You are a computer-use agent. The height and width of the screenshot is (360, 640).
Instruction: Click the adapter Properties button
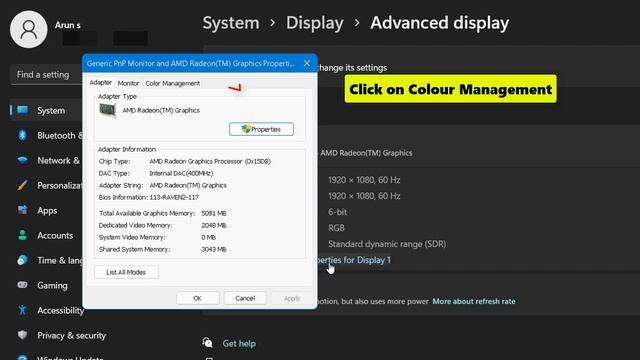(261, 129)
